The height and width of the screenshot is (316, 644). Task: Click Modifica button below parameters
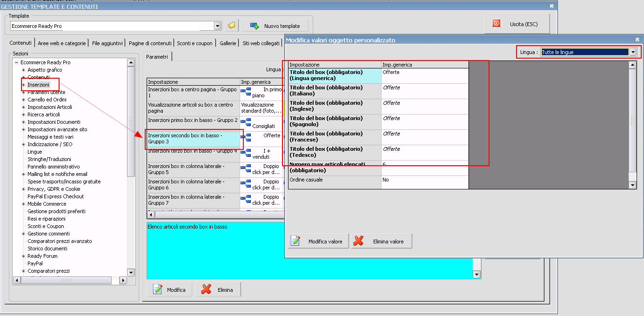pos(170,289)
